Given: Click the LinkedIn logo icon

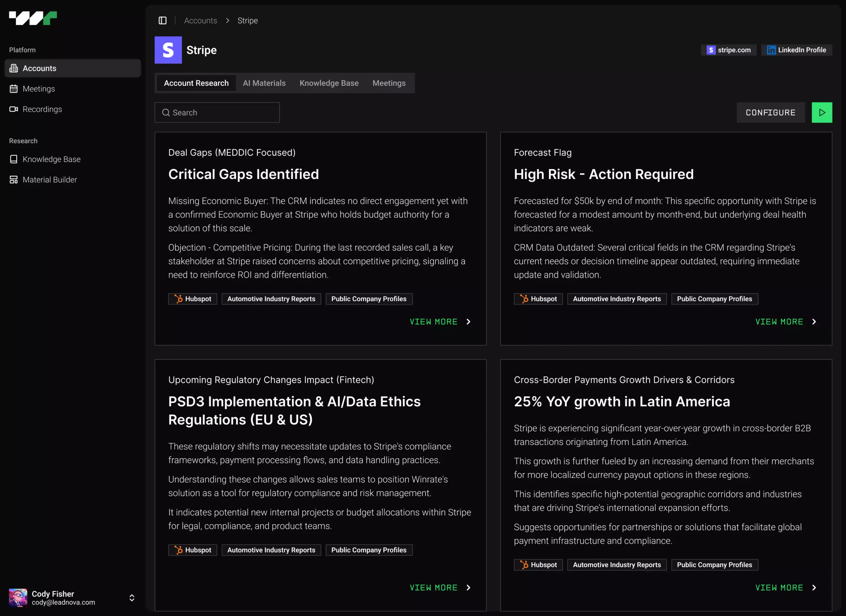Looking at the screenshot, I should [x=771, y=50].
